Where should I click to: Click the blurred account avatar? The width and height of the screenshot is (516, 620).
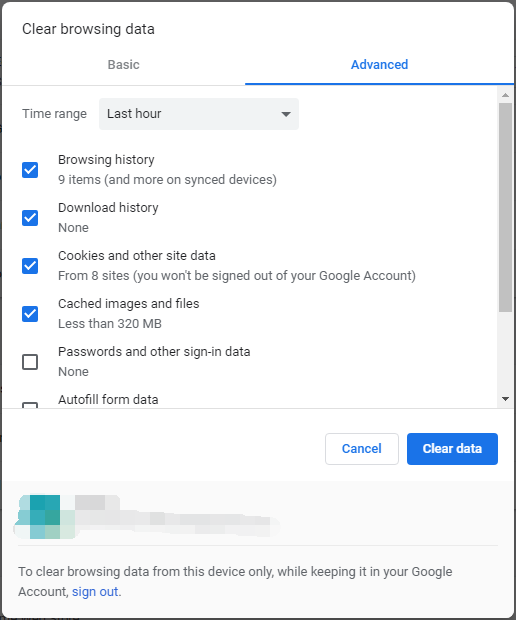(45, 517)
